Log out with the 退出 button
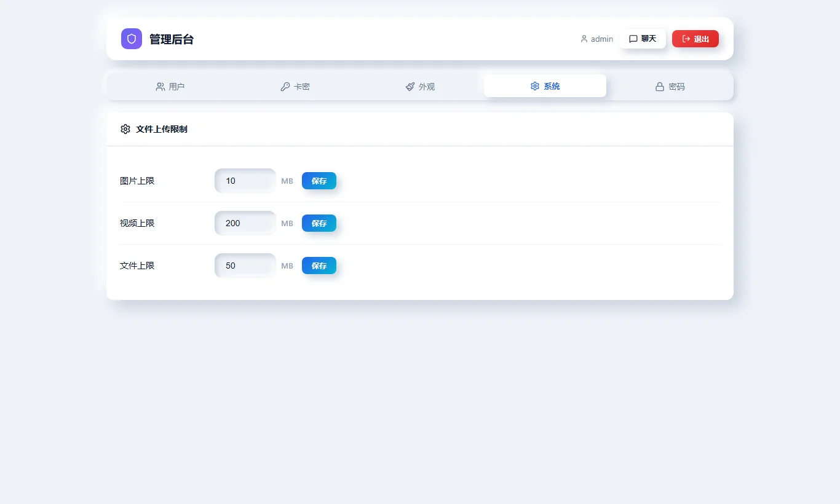The width and height of the screenshot is (840, 504). (695, 39)
